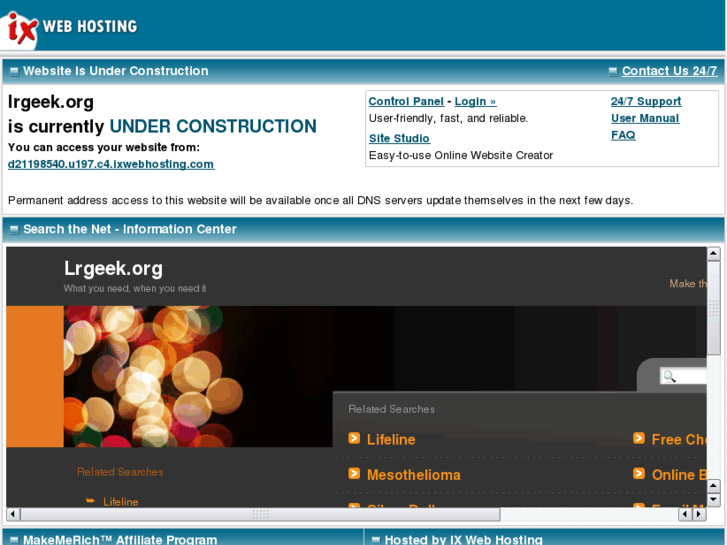Screen dimensions: 727x545
Task: Open the Site Studio link
Action: 399,138
